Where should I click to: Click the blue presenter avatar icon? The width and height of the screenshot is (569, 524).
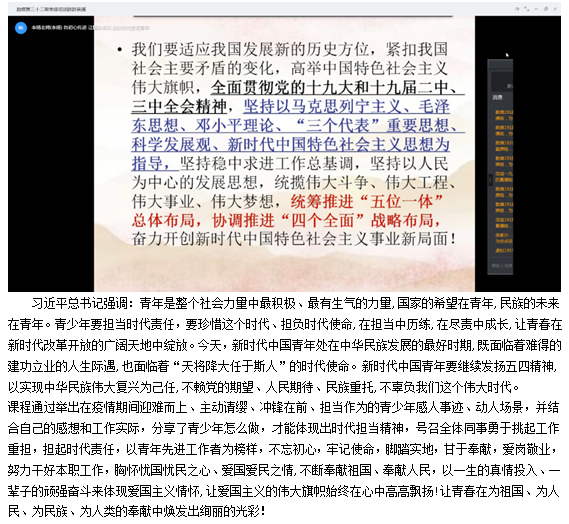pyautogui.click(x=21, y=28)
